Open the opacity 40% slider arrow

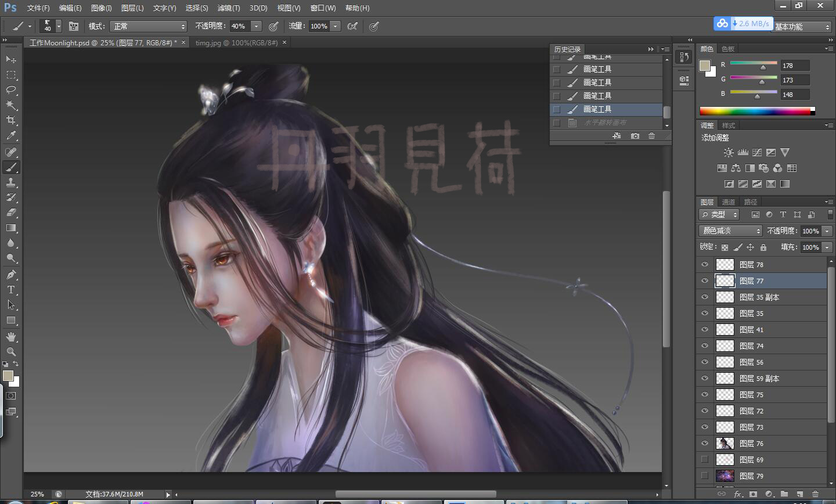[256, 26]
